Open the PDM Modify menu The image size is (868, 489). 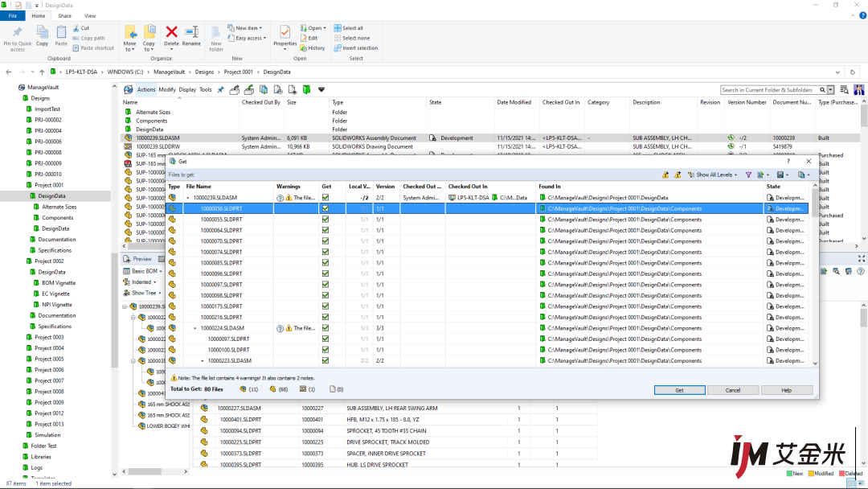pos(167,90)
